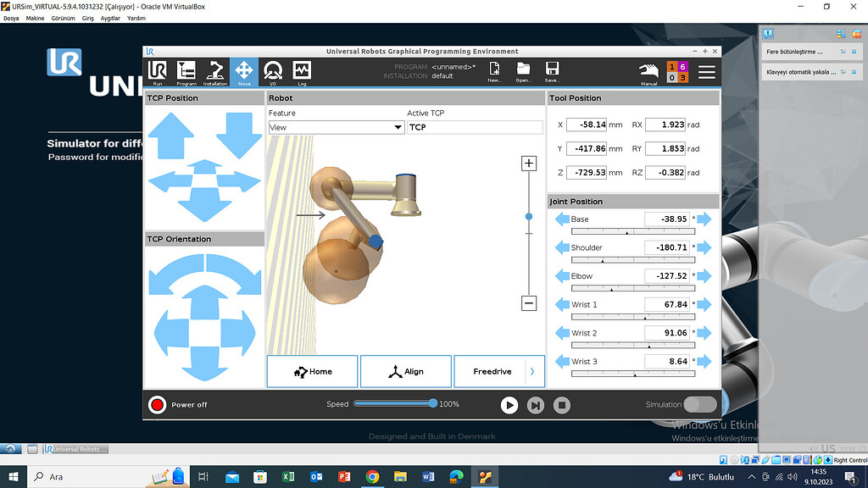
Task: Open Manual mode via the hand icon
Action: 648,72
